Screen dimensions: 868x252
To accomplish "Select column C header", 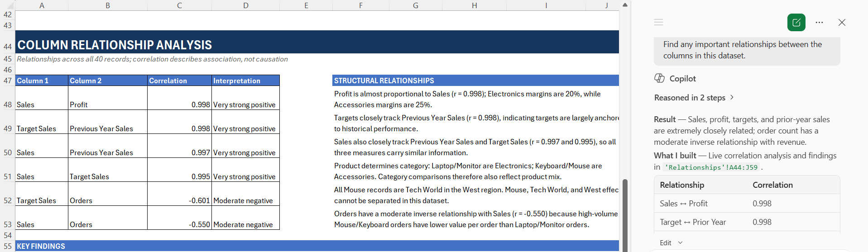I will click(179, 5).
